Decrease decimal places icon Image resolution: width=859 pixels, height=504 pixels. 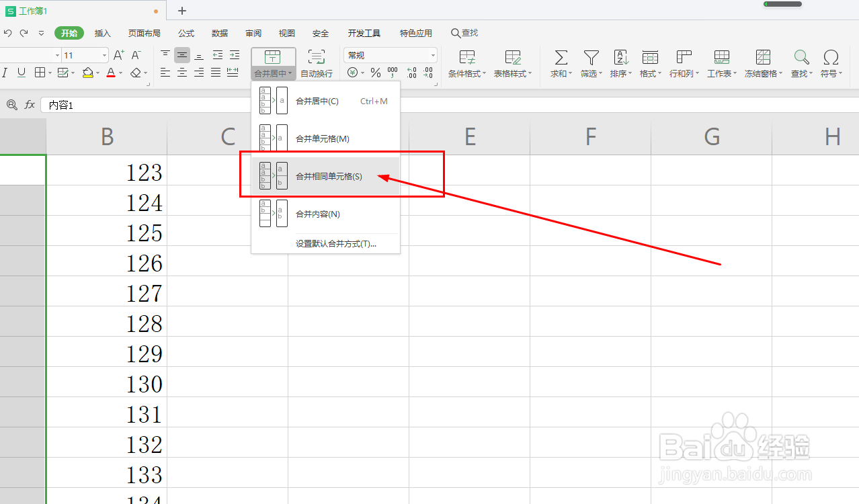(428, 73)
